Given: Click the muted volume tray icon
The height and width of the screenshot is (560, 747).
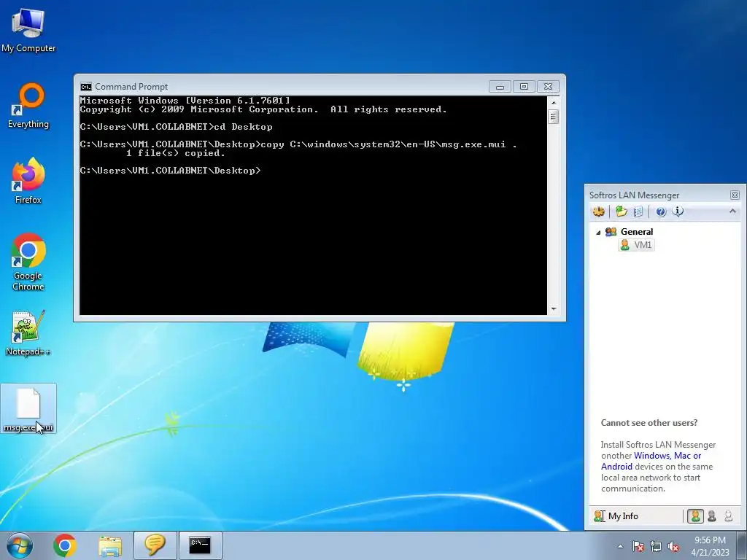Looking at the screenshot, I should 673,546.
